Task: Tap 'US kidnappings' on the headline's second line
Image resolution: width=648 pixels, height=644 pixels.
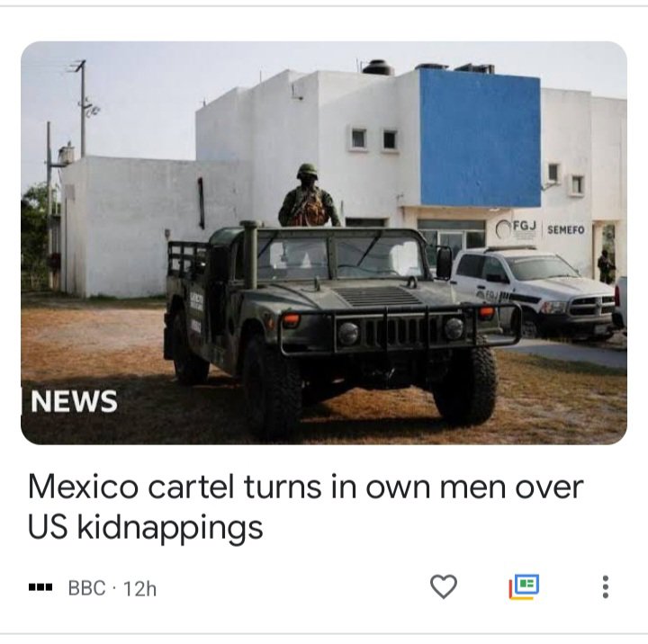Action: point(146,528)
